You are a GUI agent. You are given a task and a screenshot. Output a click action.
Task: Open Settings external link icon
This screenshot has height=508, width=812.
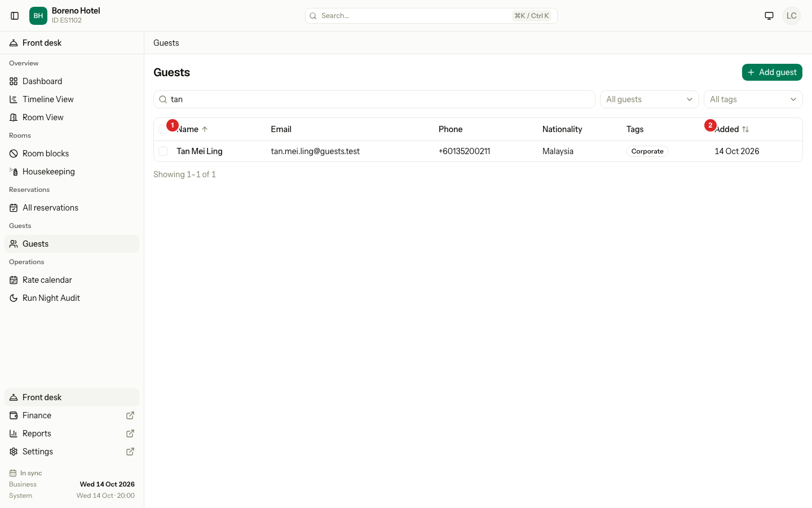pyautogui.click(x=130, y=452)
